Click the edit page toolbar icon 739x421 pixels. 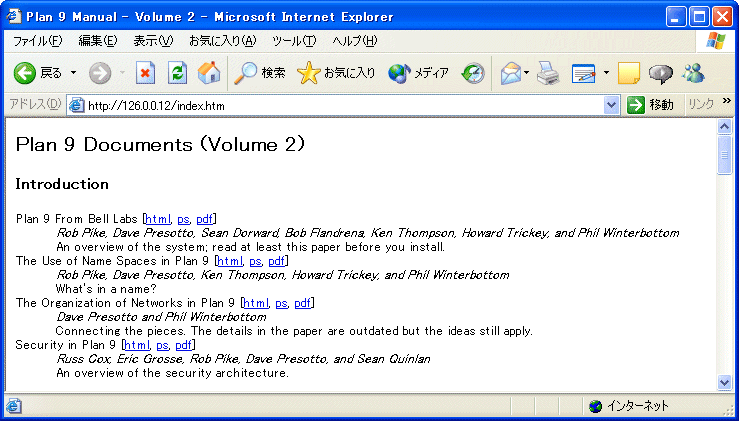click(583, 73)
